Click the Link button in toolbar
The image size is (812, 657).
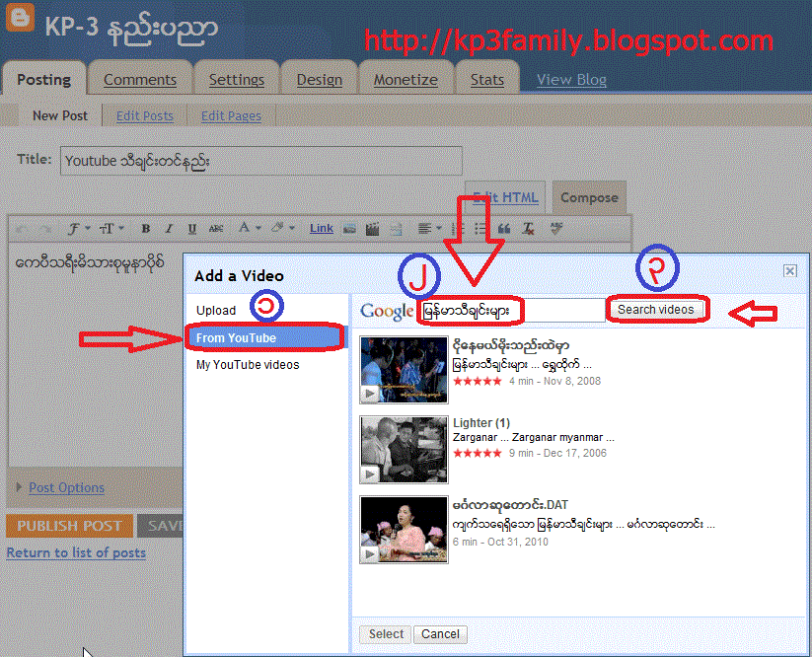coord(321,228)
